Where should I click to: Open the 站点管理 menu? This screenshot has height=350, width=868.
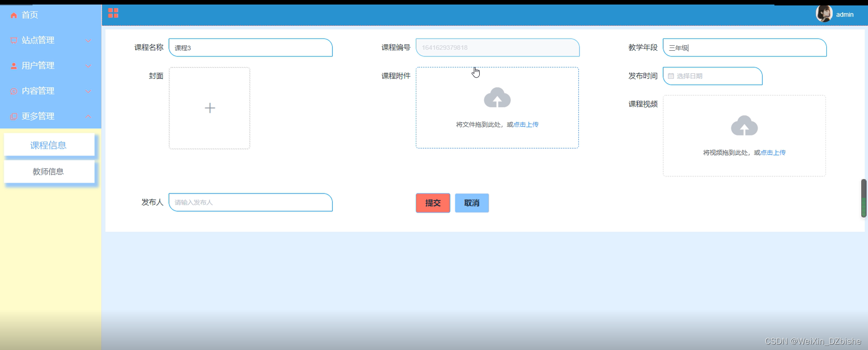click(x=51, y=40)
